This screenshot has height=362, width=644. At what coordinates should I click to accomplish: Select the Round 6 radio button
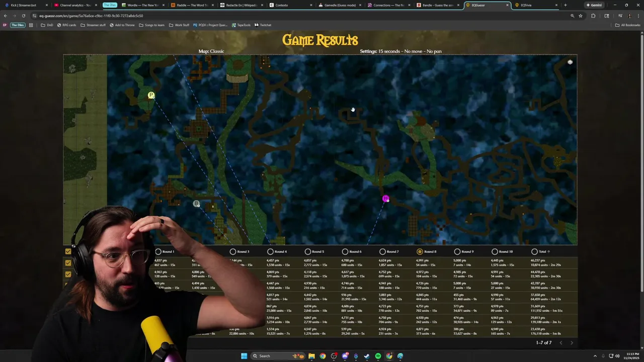click(345, 251)
